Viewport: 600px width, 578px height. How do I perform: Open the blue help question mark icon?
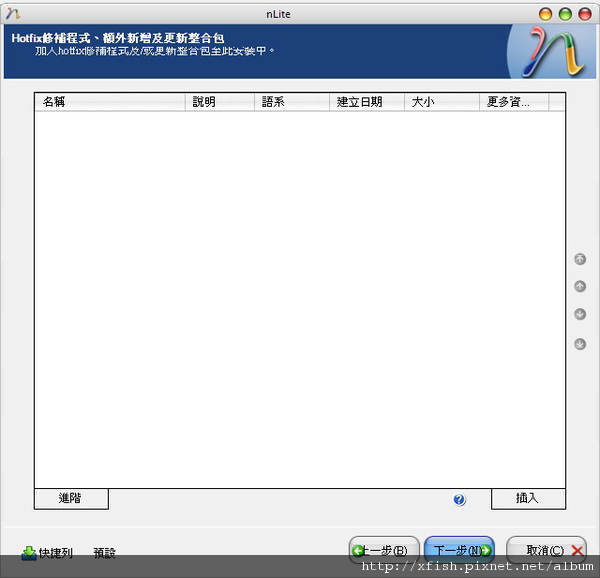pyautogui.click(x=459, y=500)
